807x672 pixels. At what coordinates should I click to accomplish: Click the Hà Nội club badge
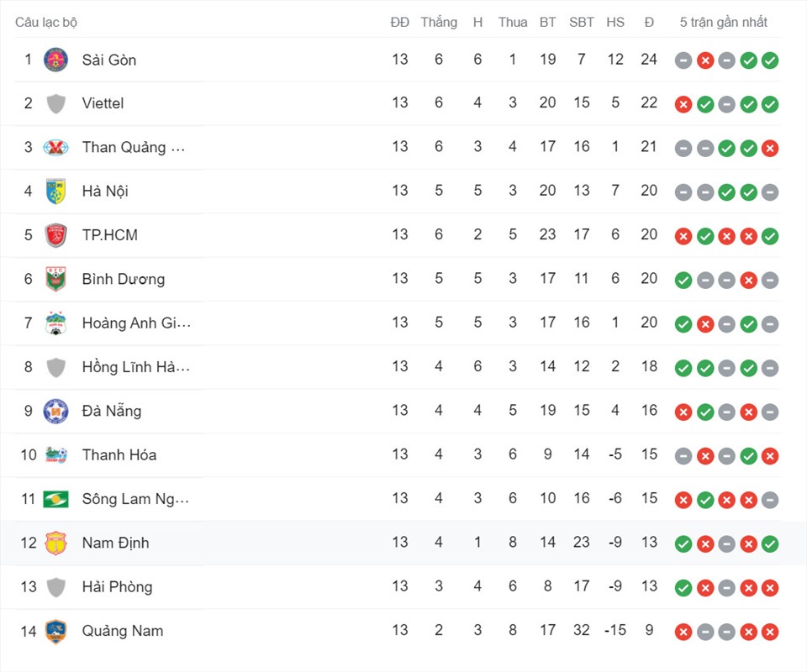coord(55,192)
